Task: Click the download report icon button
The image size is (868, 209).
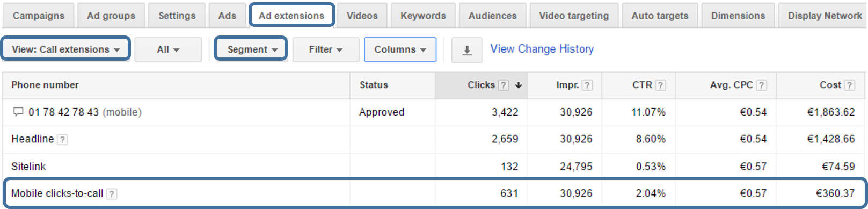Action: [x=467, y=50]
